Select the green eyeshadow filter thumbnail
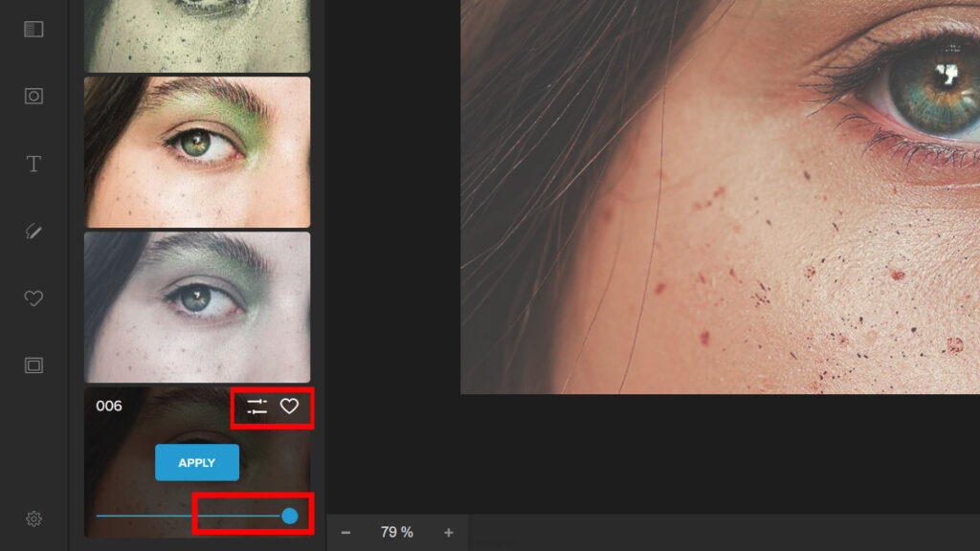This screenshot has height=551, width=980. point(197,151)
